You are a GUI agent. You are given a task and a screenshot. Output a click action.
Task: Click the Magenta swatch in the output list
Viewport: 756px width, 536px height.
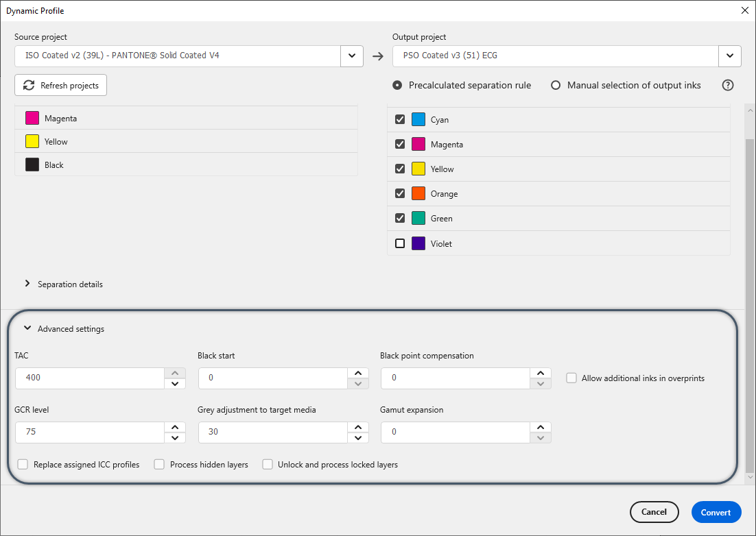point(418,144)
